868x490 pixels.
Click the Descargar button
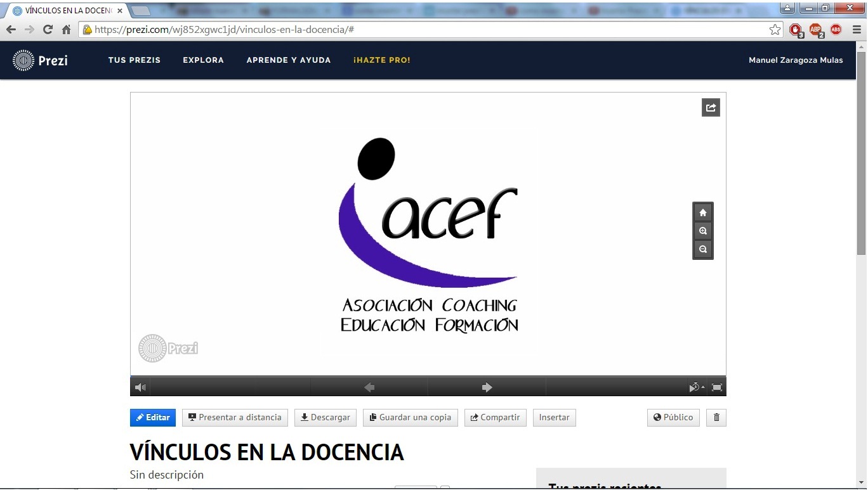(x=325, y=418)
